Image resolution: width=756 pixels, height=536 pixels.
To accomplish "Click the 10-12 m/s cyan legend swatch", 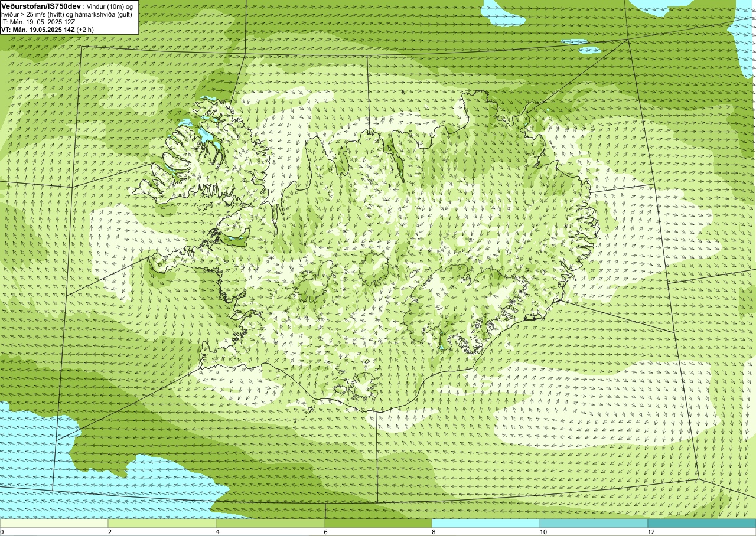I will 594,523.
